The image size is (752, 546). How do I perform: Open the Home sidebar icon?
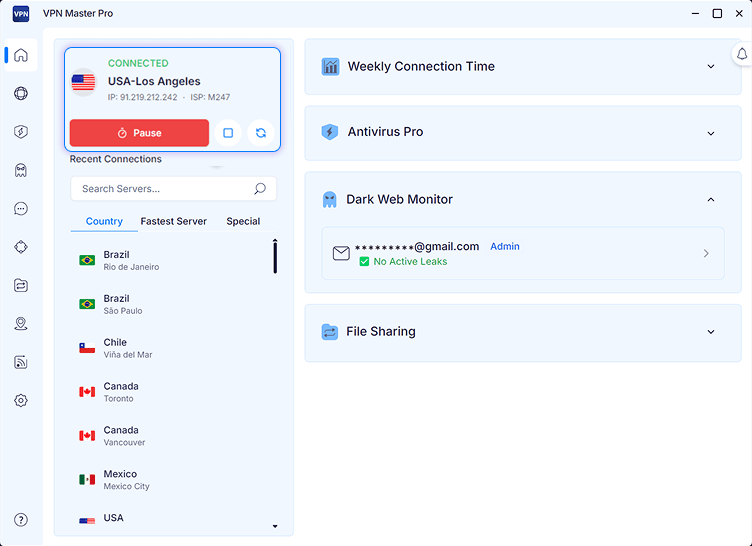[21, 55]
